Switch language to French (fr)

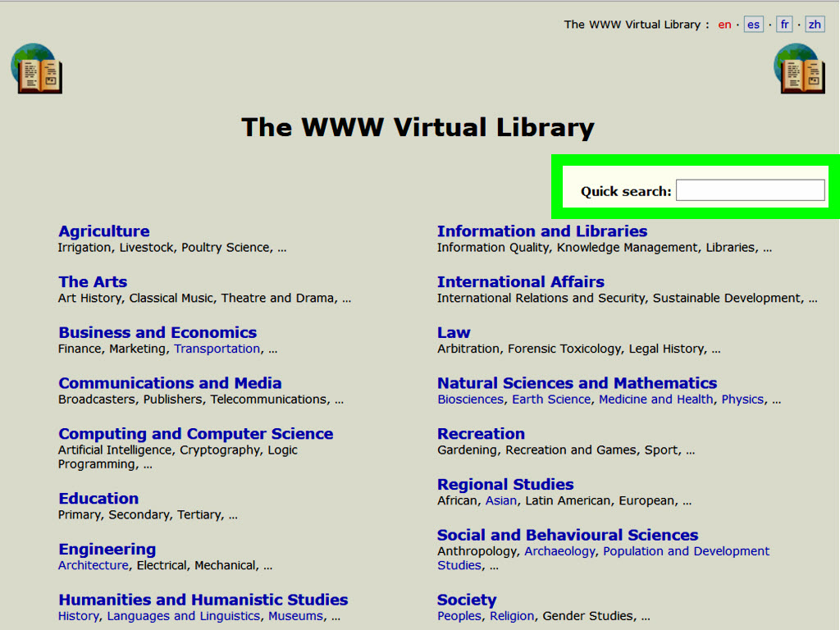click(784, 25)
